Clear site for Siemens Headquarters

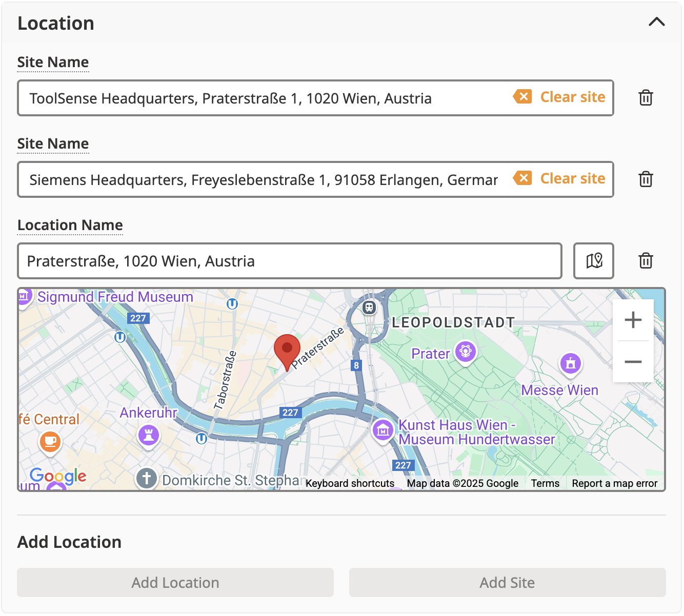560,178
